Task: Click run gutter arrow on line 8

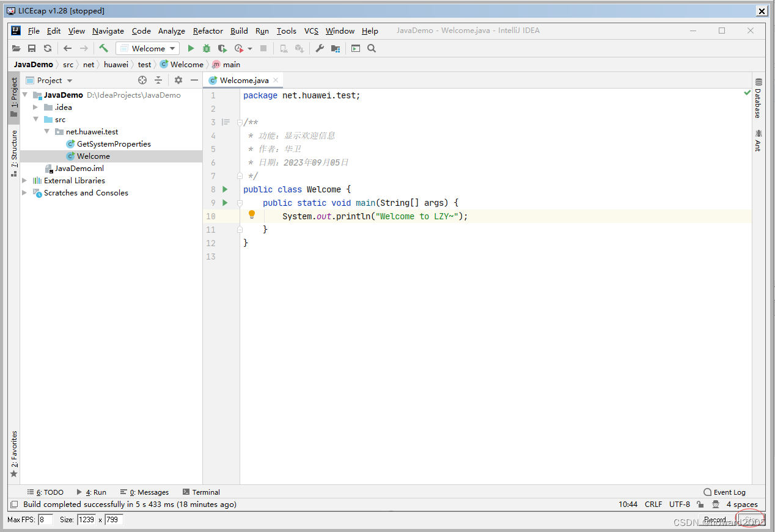Action: (225, 189)
